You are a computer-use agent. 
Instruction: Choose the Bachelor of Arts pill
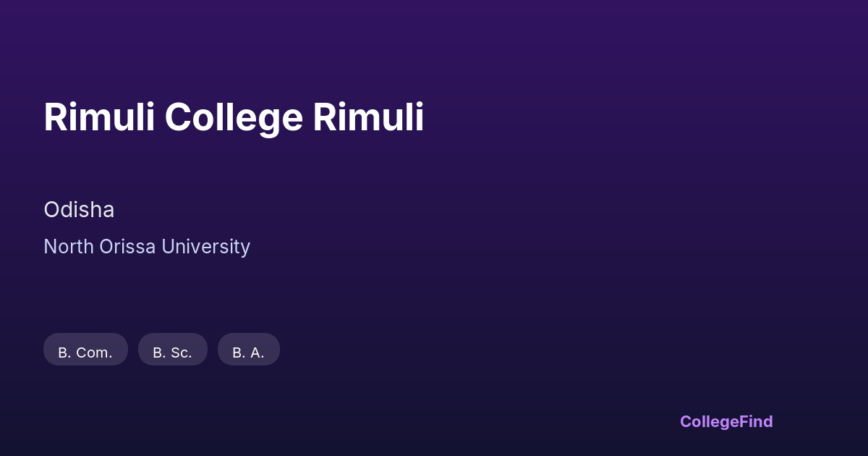pyautogui.click(x=248, y=352)
